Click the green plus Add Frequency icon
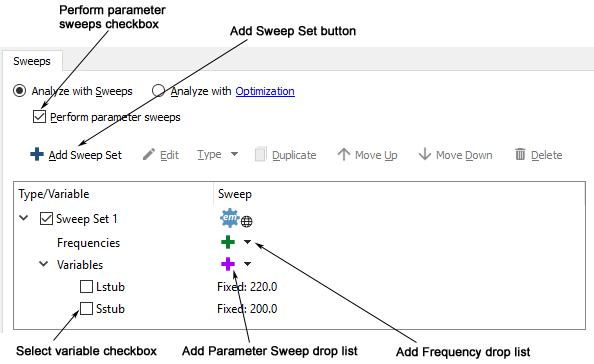 [x=228, y=242]
